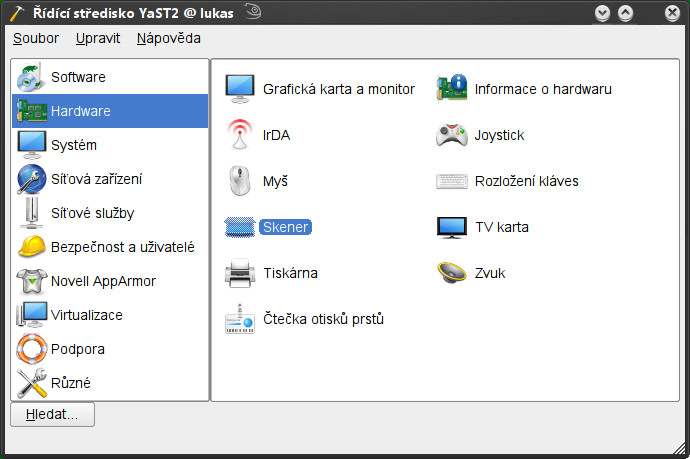Click the window resize grip corner
The width and height of the screenshot is (690, 459).
tap(679, 448)
